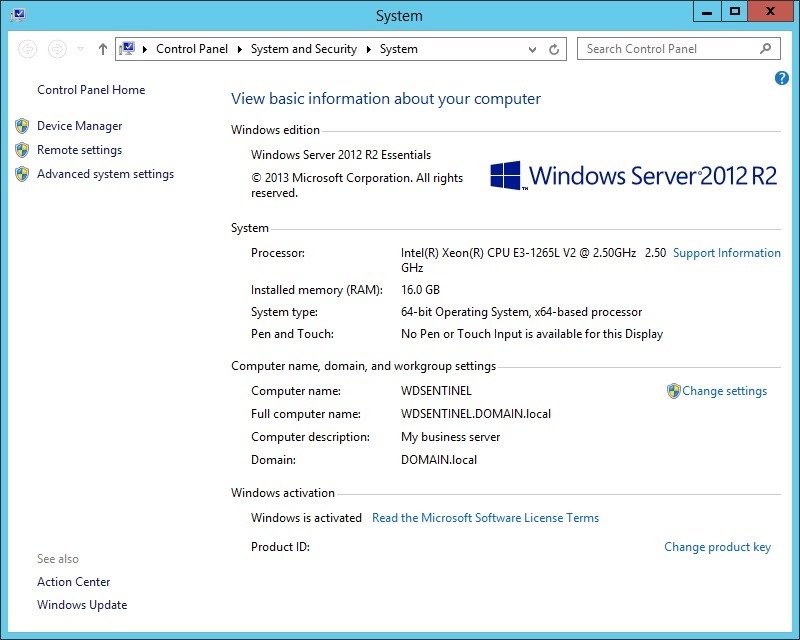Screen dimensions: 800x640
Task: Expand the arrow after System and Security
Action: [368, 49]
